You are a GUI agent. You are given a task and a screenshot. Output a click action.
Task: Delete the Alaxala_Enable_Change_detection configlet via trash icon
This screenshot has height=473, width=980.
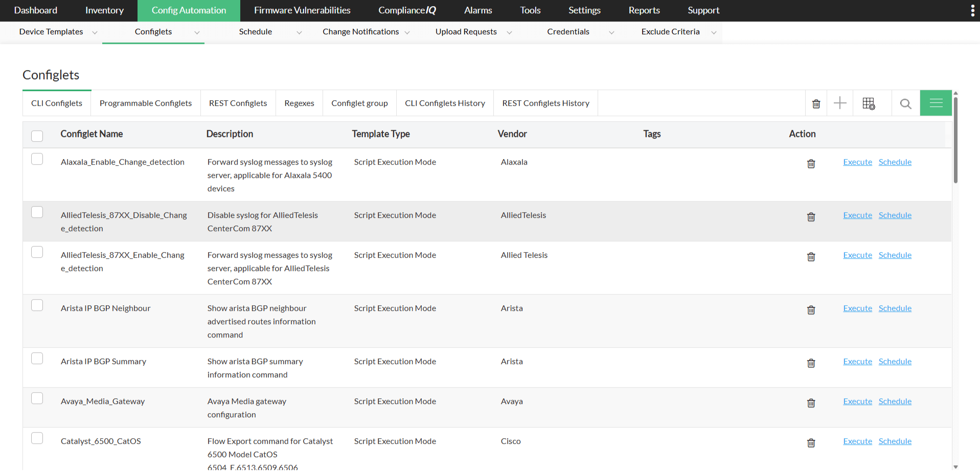(811, 164)
